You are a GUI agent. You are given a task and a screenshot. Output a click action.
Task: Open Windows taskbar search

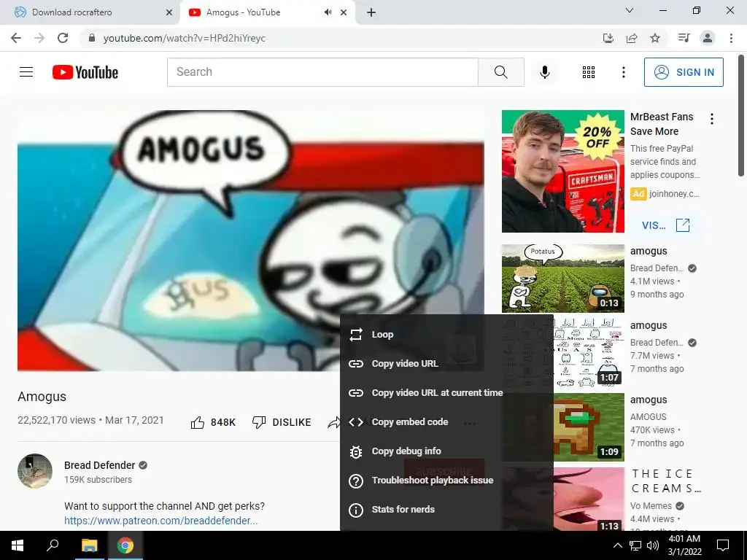point(53,545)
